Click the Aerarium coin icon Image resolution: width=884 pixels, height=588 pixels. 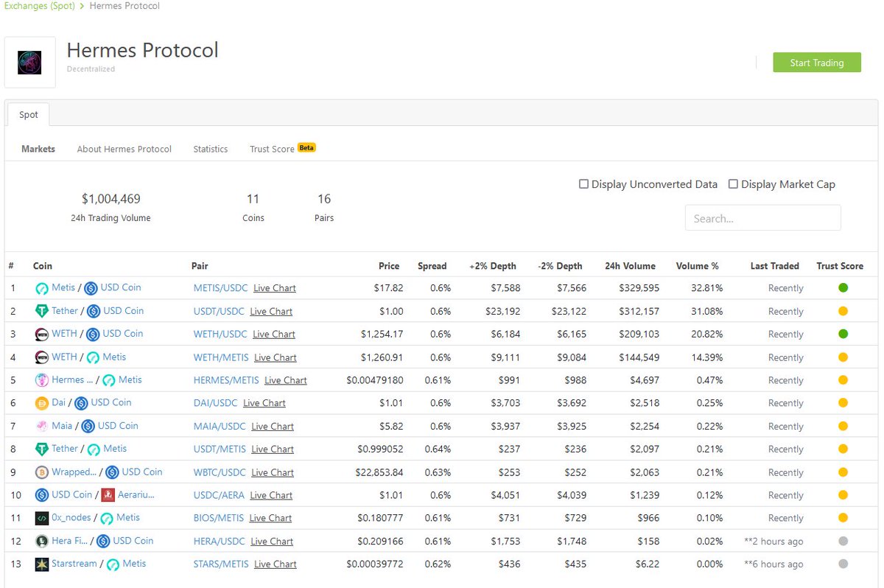click(x=108, y=495)
